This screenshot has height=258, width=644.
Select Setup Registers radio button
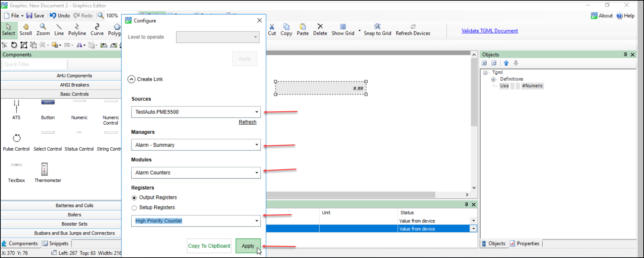point(134,208)
